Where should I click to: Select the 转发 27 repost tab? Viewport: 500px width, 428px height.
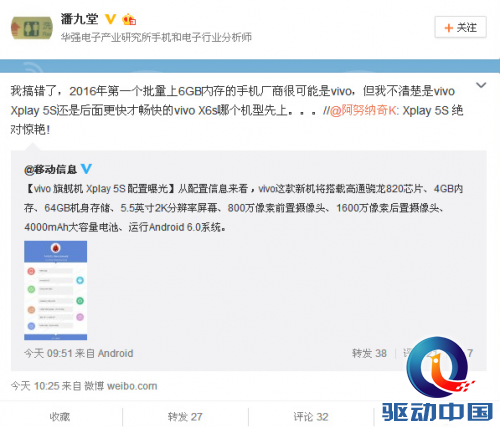[x=185, y=417]
